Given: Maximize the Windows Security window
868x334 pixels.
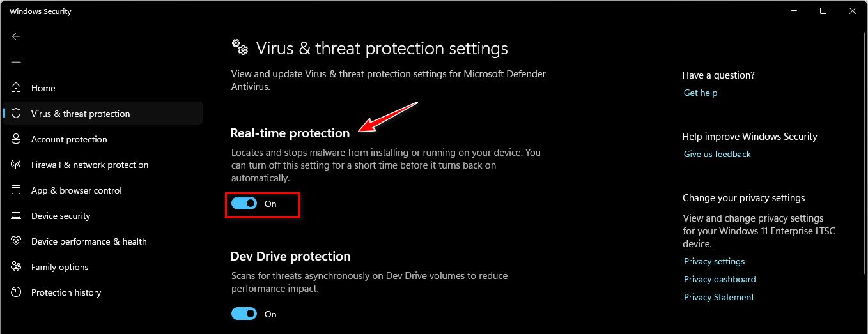Looking at the screenshot, I should [823, 11].
